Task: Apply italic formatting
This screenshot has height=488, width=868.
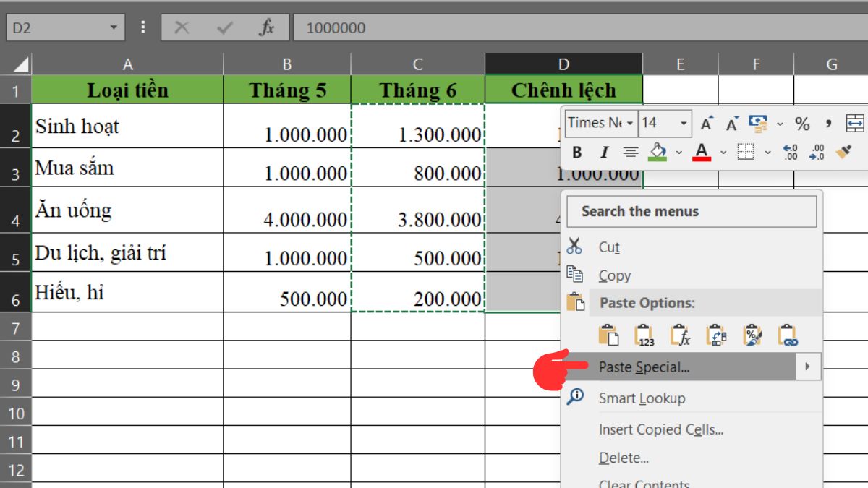Action: 604,150
